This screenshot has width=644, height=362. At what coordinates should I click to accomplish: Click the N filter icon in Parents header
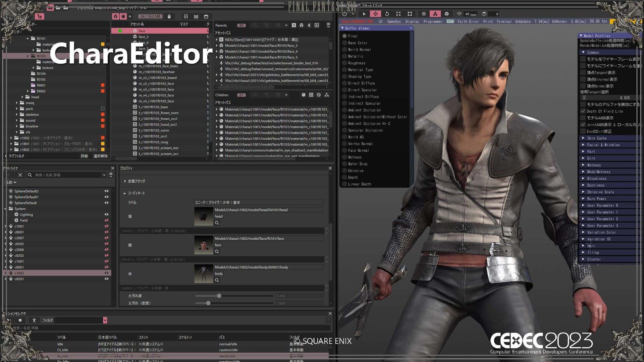tap(294, 25)
